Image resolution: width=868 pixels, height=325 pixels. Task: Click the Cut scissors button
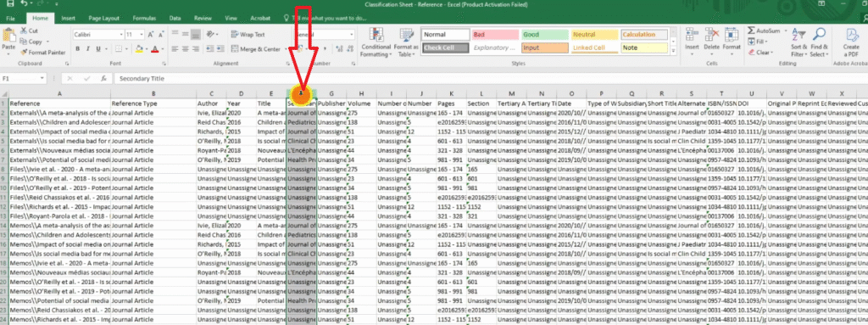pyautogui.click(x=30, y=31)
